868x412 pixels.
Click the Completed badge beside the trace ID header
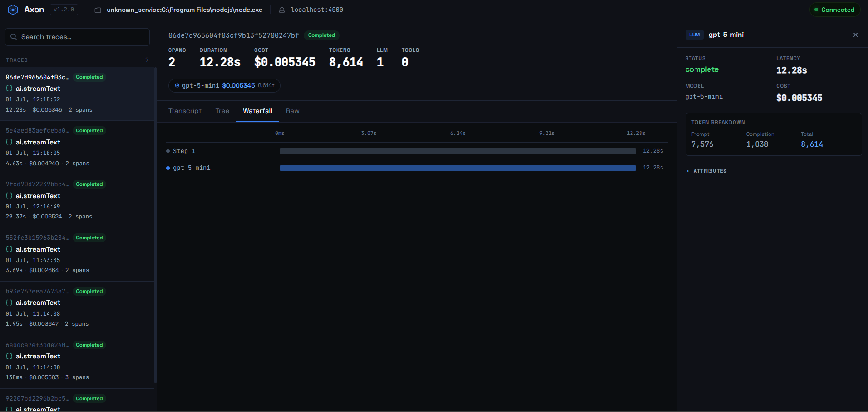coord(321,35)
